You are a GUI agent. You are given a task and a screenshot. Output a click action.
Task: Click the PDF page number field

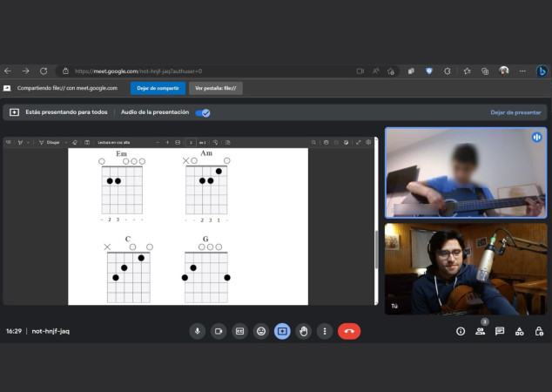[x=191, y=142]
